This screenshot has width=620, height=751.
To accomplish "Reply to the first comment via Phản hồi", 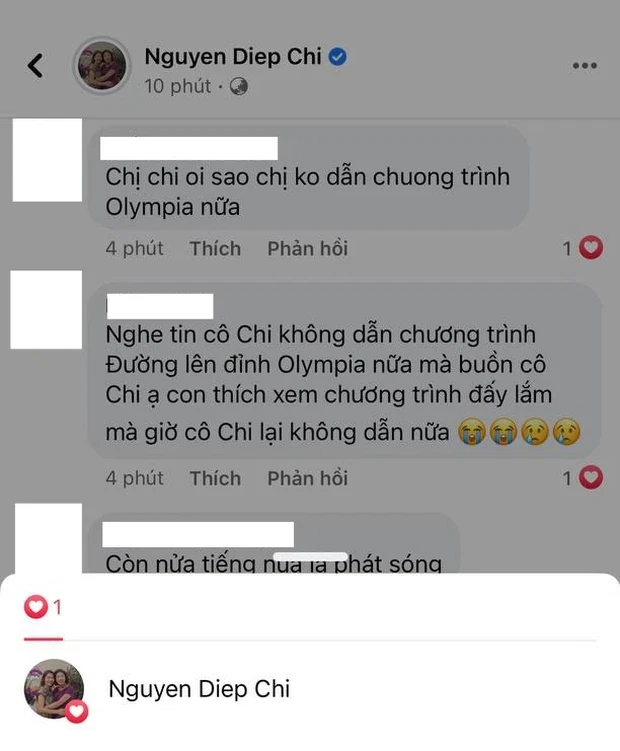I will pyautogui.click(x=308, y=249).
